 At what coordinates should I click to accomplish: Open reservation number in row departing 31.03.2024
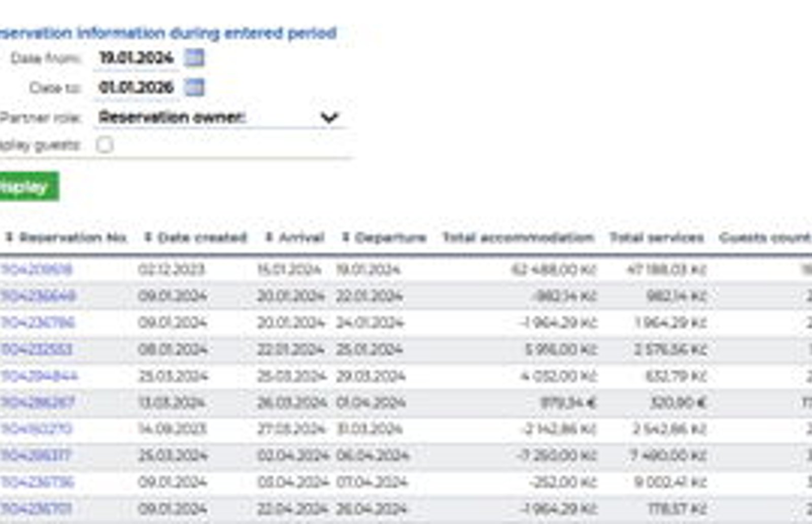coord(37,429)
